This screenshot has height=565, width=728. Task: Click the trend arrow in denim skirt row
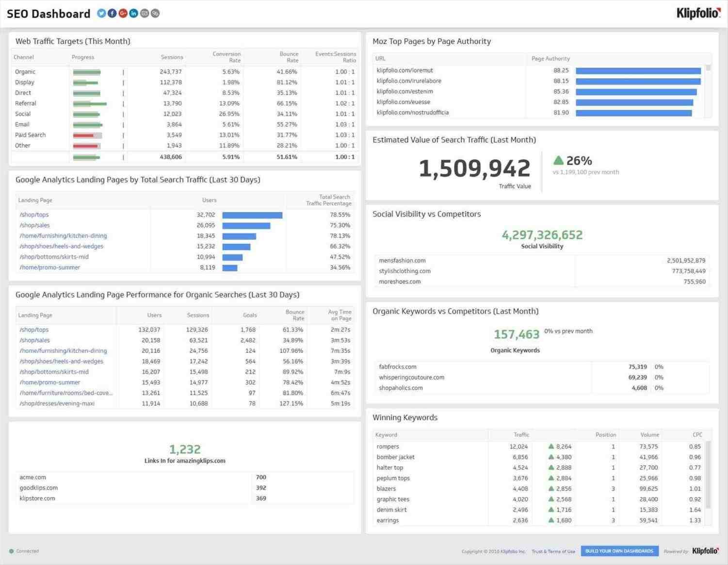551,510
